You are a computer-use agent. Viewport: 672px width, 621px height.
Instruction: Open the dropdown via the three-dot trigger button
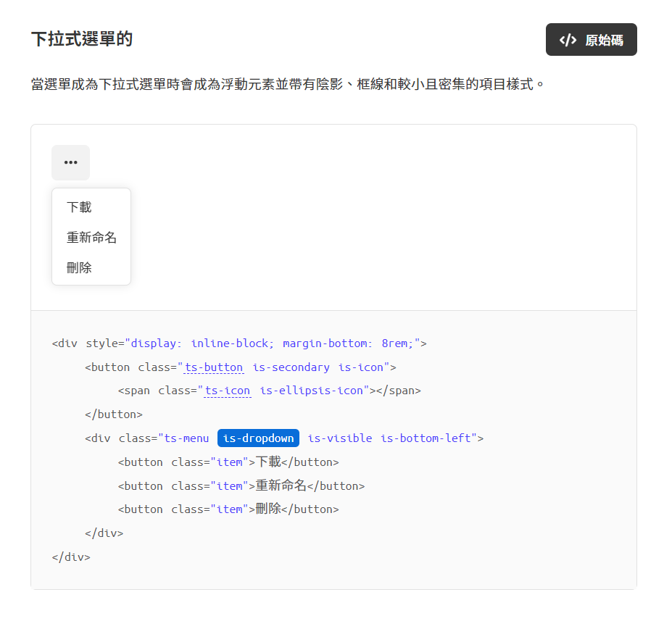[x=70, y=162]
